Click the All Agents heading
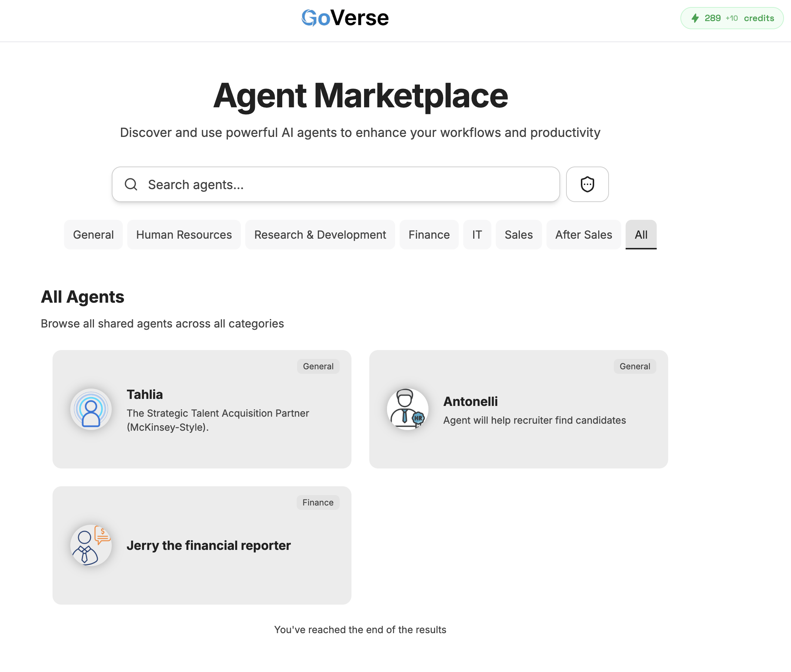 tap(83, 297)
